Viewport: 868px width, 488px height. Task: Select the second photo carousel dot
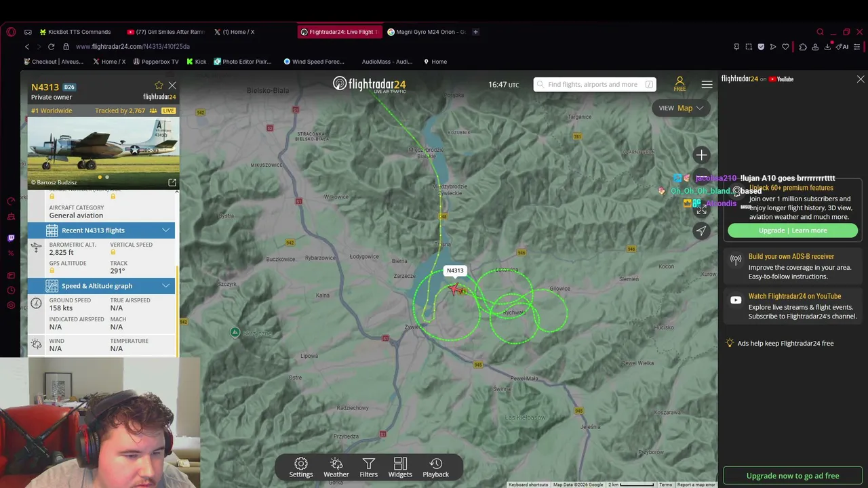click(106, 178)
